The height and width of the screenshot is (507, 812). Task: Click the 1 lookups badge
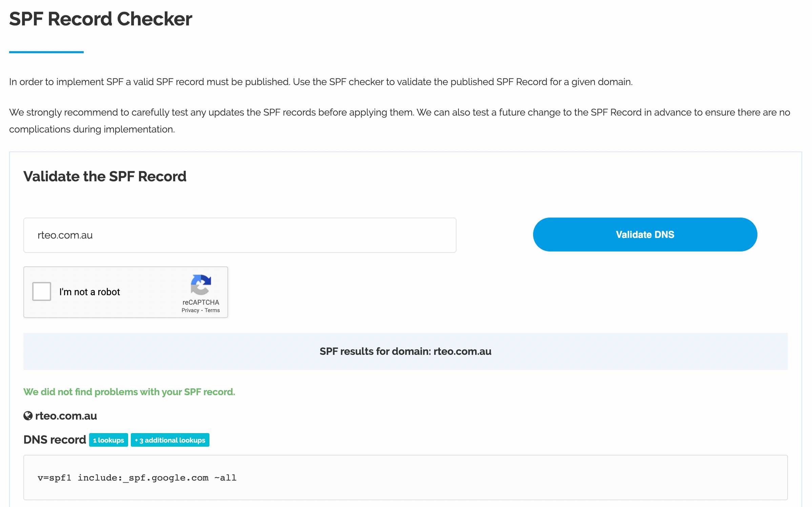(x=108, y=440)
